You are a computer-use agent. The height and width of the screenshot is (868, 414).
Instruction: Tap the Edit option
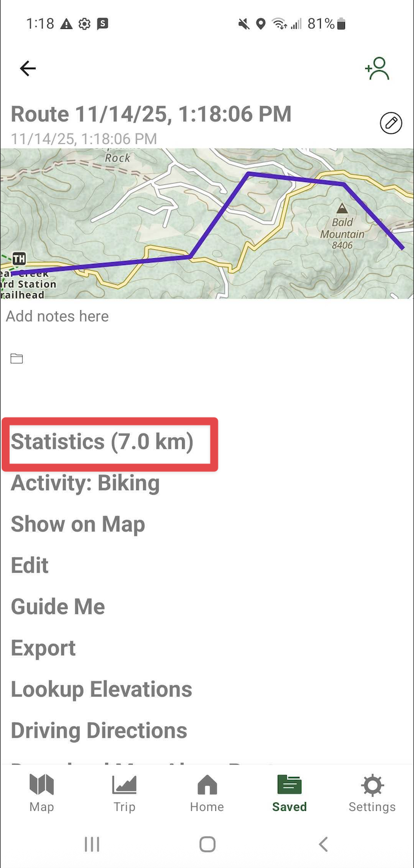point(30,566)
